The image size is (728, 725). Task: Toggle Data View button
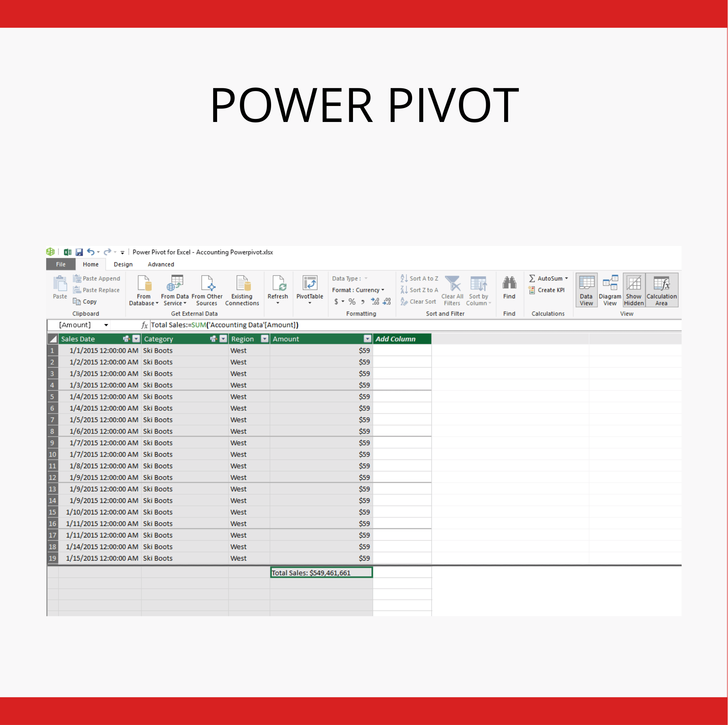[x=586, y=290]
